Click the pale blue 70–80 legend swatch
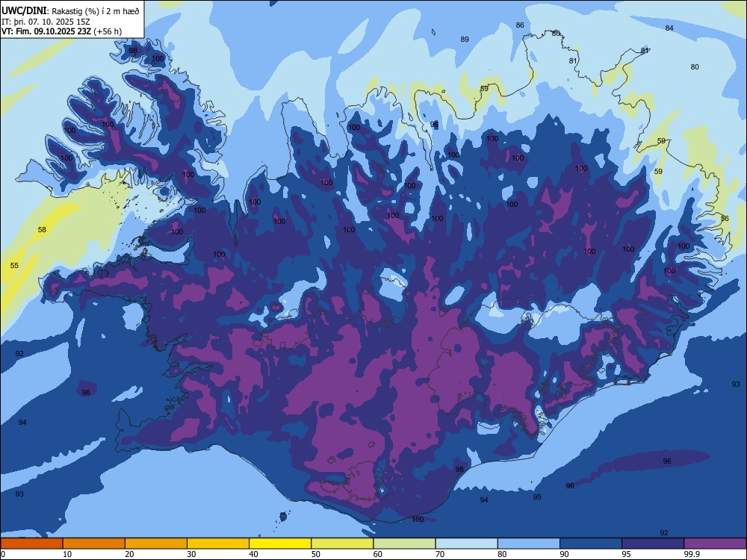This screenshot has height=560, width=747. (x=466, y=544)
